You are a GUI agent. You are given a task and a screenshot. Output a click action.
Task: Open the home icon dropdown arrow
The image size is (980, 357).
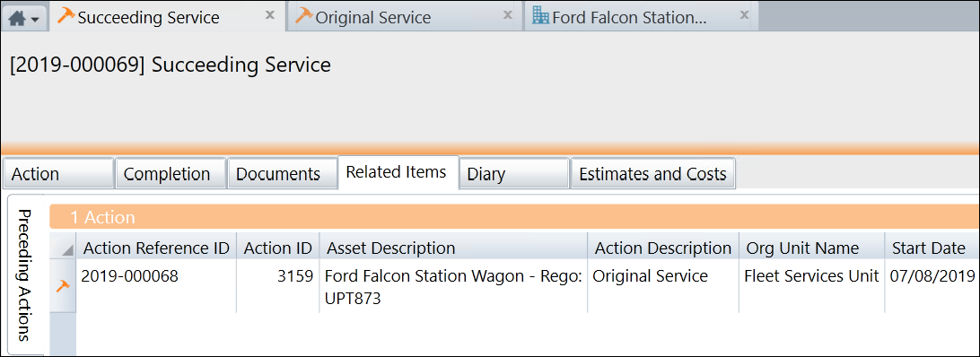[35, 20]
